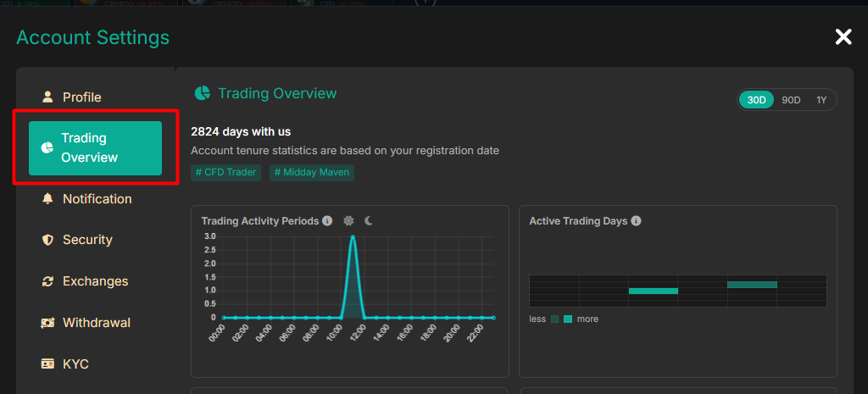Click info icon beside Trading Activity Periods
The height and width of the screenshot is (394, 868).
tap(327, 221)
